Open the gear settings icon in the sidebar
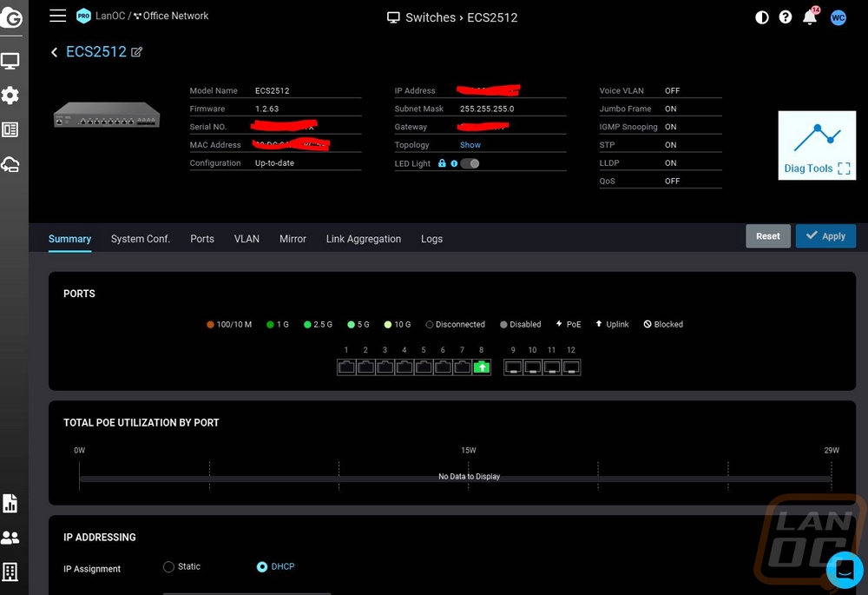Screen dimensions: 868x595 (x=10, y=96)
